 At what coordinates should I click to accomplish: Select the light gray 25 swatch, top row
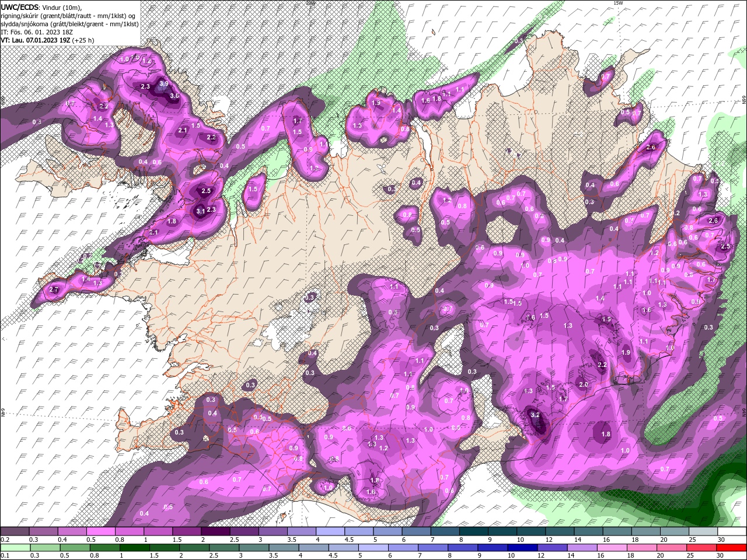coord(703,531)
